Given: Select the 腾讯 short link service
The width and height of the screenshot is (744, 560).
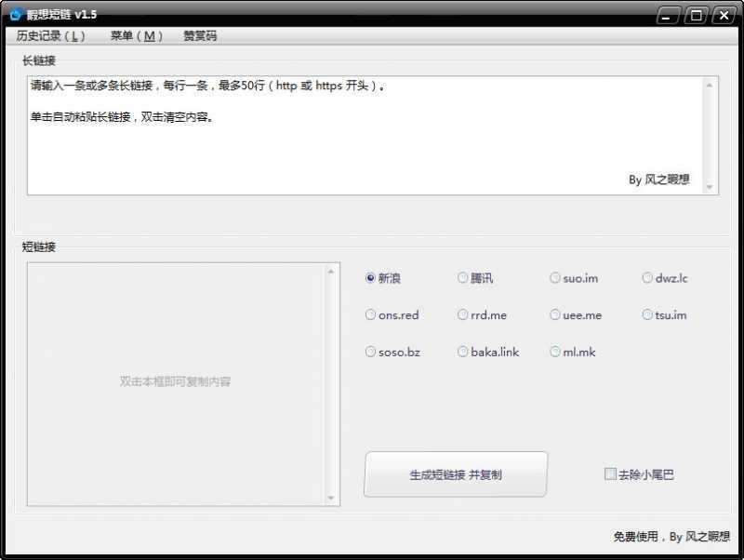Looking at the screenshot, I should point(463,277).
